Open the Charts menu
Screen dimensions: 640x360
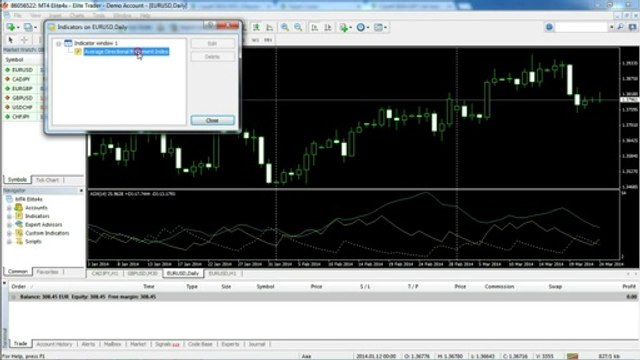pyautogui.click(x=77, y=16)
